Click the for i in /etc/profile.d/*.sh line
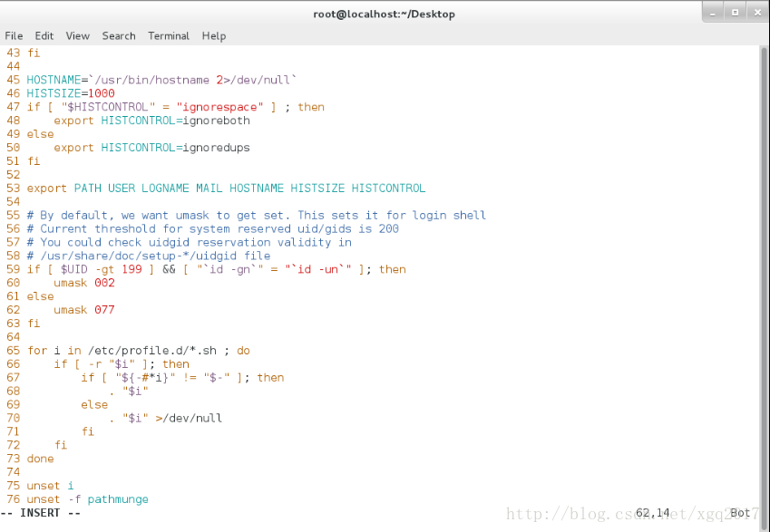Viewport: 770px width, 532px height. (x=139, y=351)
